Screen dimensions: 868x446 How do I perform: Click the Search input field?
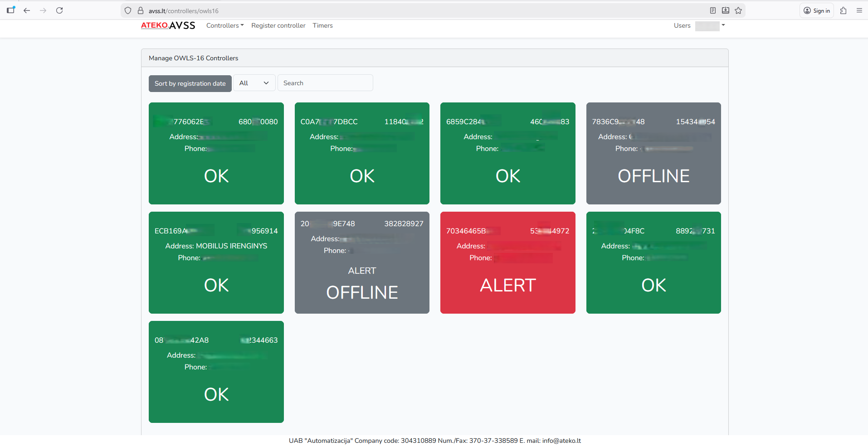point(325,83)
